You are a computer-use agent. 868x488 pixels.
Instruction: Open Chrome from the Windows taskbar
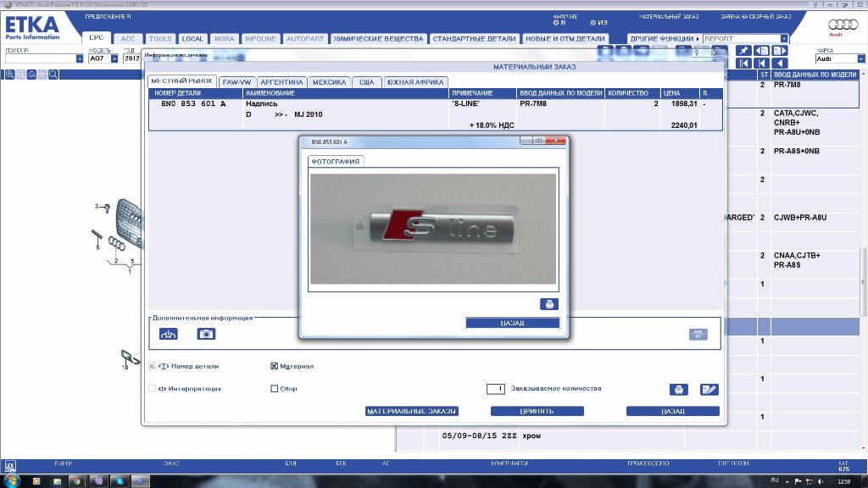76,480
